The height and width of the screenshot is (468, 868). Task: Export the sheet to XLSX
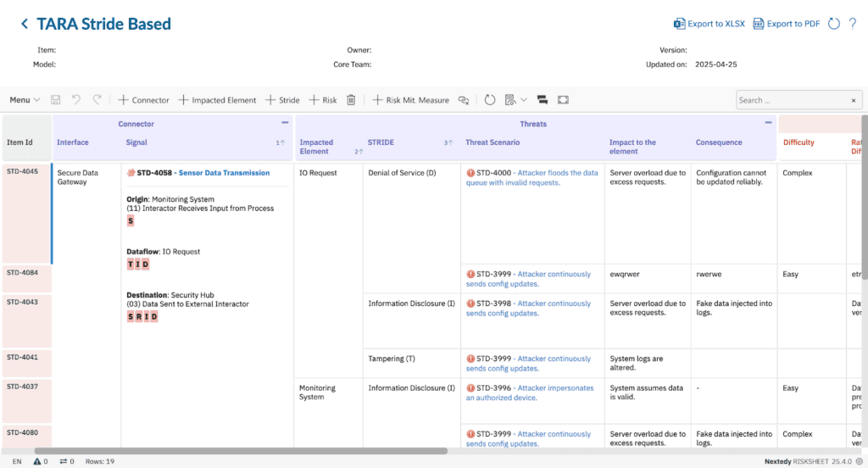pyautogui.click(x=709, y=24)
